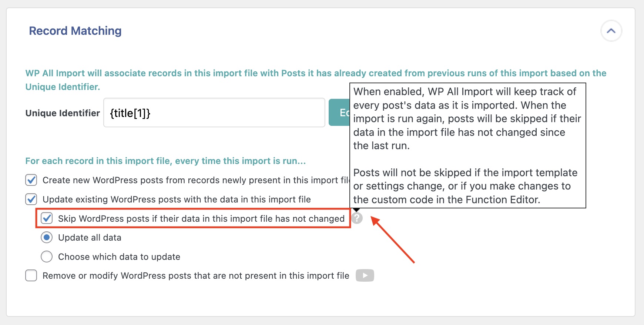Click the help question mark icon
Viewport: 644px width, 325px height.
(357, 218)
